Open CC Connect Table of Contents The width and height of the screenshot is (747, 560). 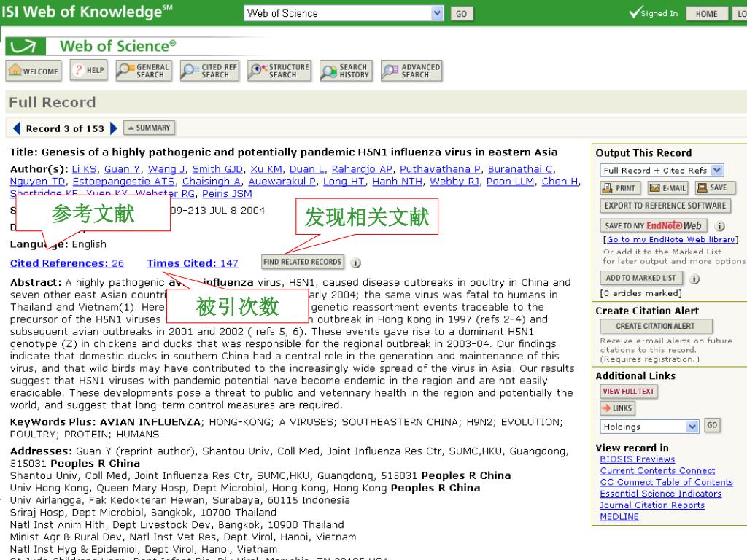pos(667,482)
